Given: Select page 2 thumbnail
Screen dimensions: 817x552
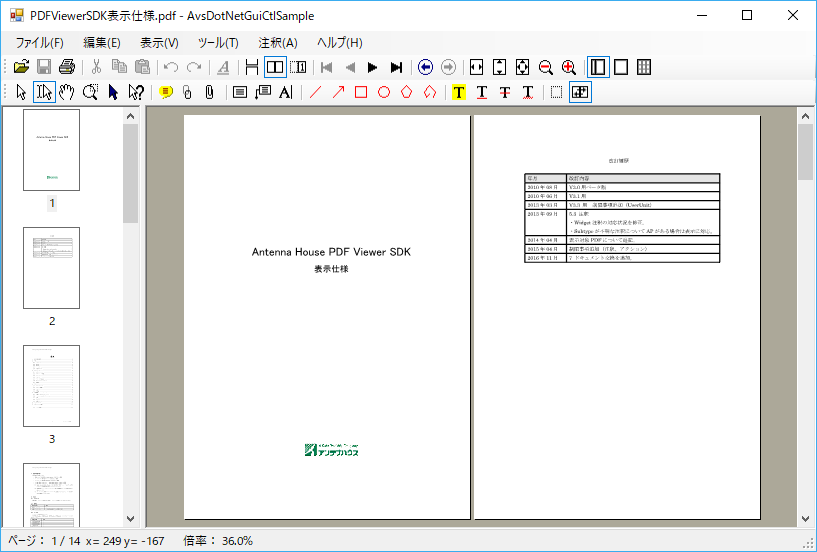Looking at the screenshot, I should pos(52,268).
